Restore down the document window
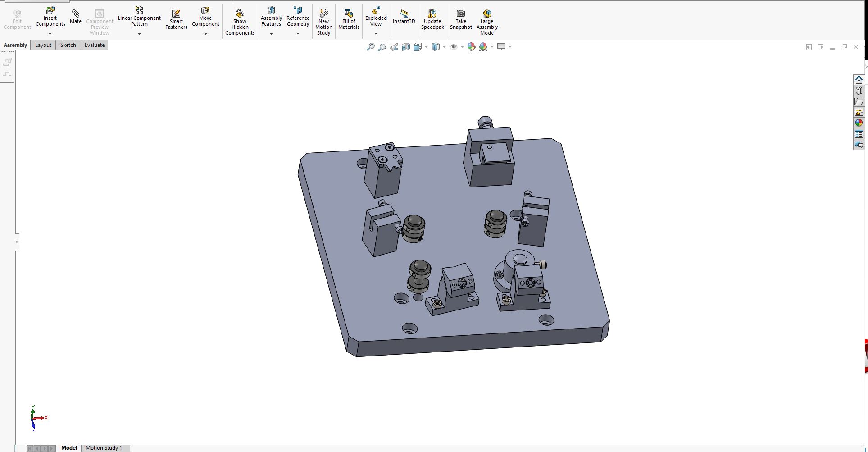 point(844,47)
